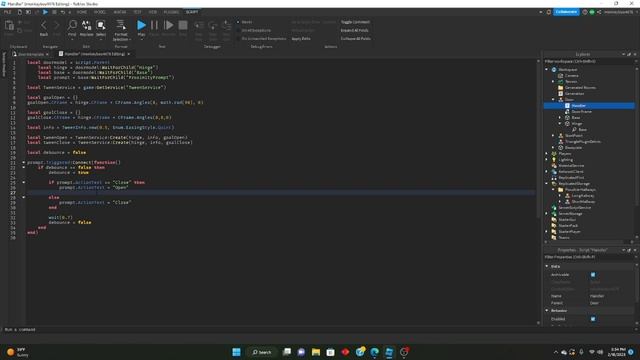Image resolution: width=640 pixels, height=360 pixels.
Task: Expand the Hinge node arrow
Action: [x=560, y=124]
